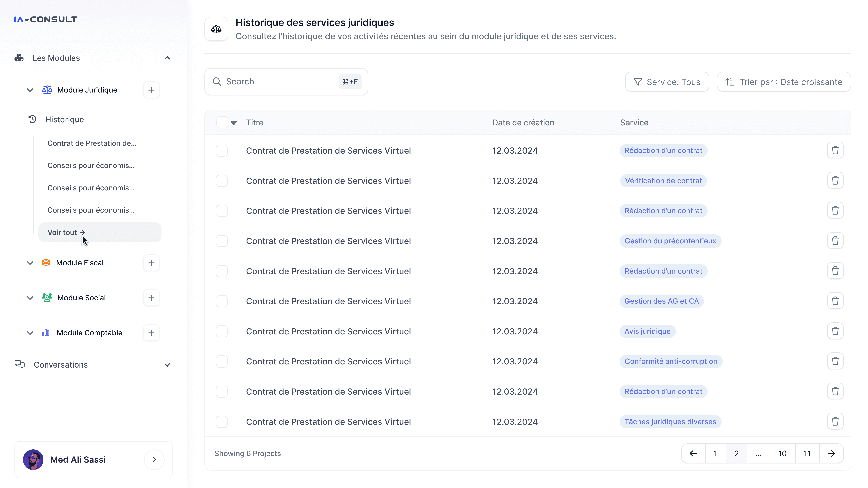Open Conseils pour économis... history item
The width and height of the screenshot is (868, 488).
[91, 165]
